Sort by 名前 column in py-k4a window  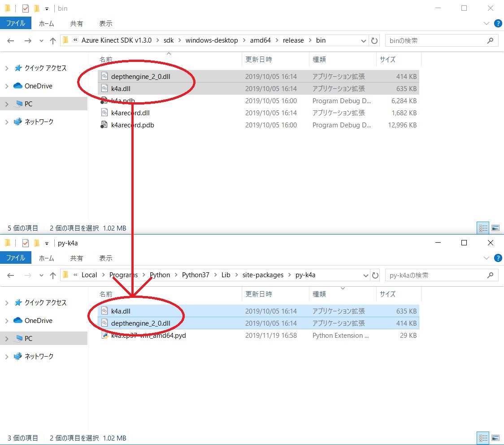[x=106, y=294]
